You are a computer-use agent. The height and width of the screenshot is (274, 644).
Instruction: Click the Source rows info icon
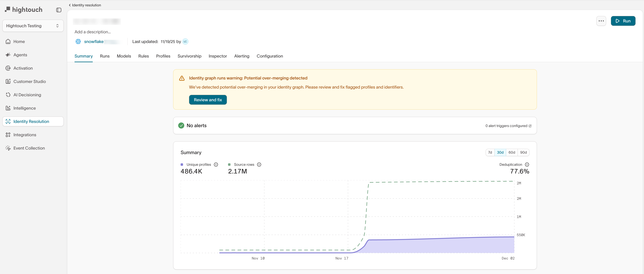point(259,165)
